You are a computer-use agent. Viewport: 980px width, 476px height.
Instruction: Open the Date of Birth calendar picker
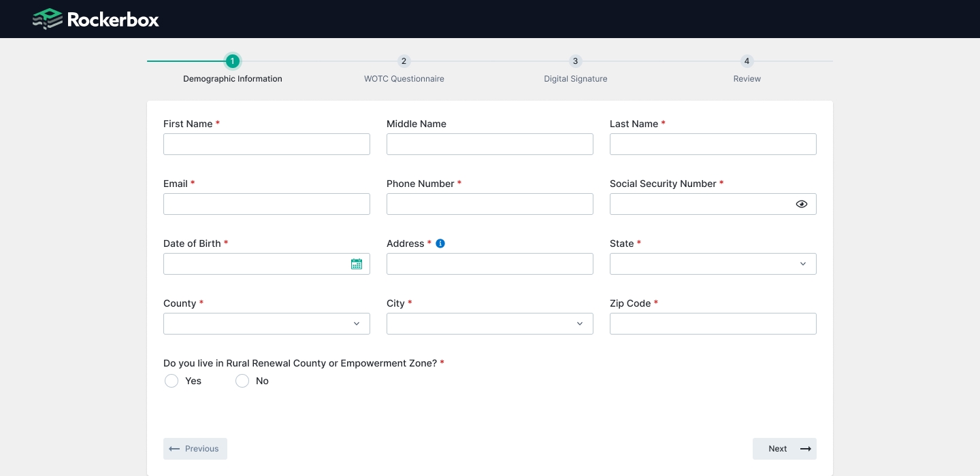(357, 264)
